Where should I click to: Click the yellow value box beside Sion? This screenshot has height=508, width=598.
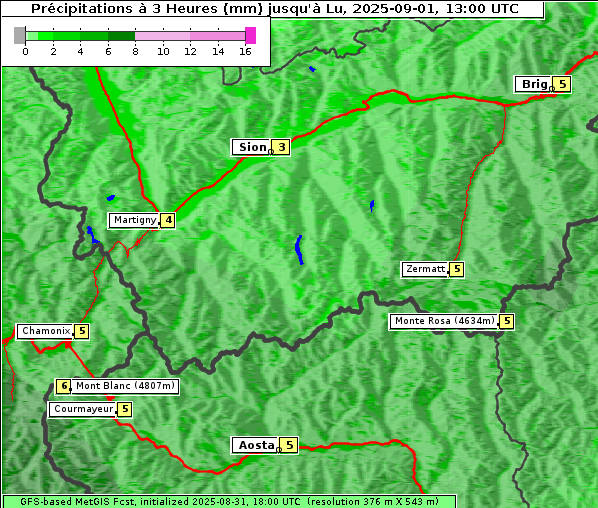click(x=281, y=147)
